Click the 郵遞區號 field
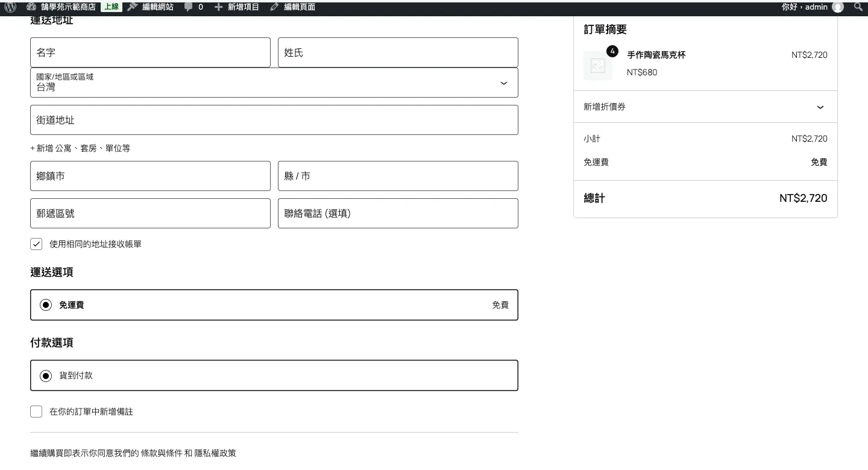This screenshot has width=868, height=470. (x=150, y=213)
